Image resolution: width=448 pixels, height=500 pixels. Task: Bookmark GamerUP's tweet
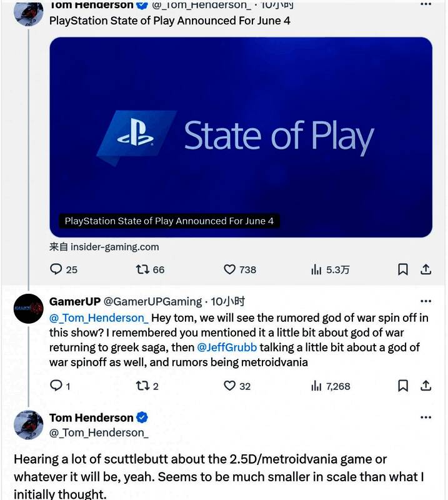[403, 386]
